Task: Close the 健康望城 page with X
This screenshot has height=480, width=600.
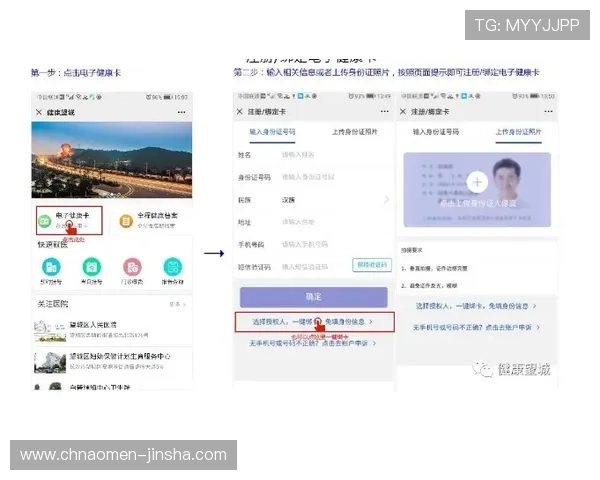Action: (x=39, y=112)
